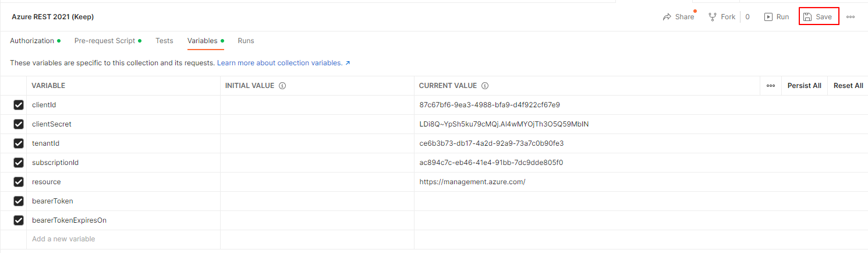The image size is (868, 253).
Task: Click the subscriptionId current value cell
Action: point(641,163)
